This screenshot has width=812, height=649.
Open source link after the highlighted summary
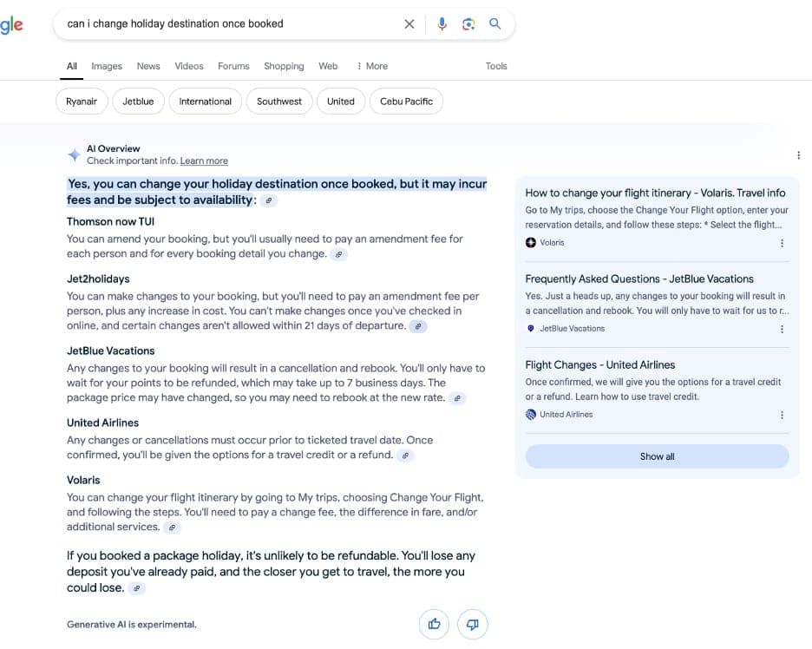[x=268, y=200]
